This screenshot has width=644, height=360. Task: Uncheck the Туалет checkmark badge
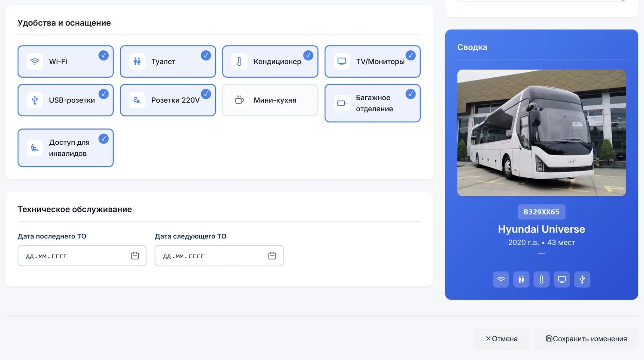[206, 55]
